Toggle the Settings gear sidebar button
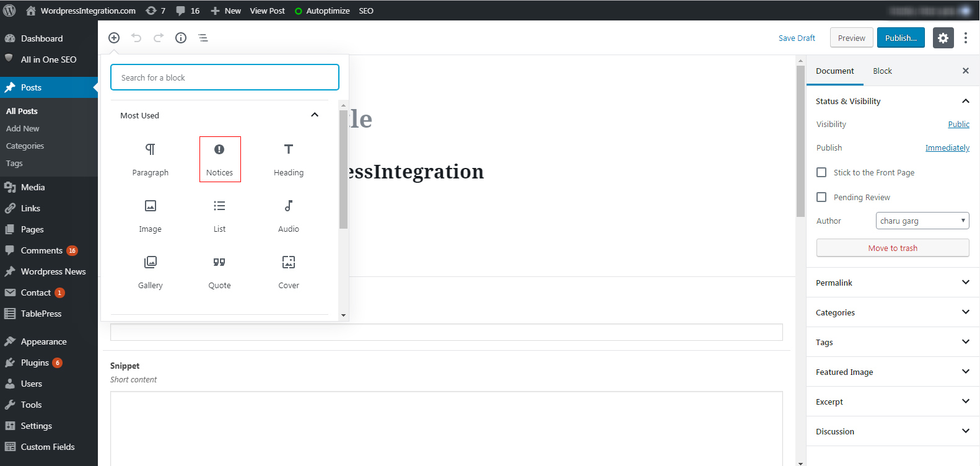This screenshot has width=980, height=466. 943,38
